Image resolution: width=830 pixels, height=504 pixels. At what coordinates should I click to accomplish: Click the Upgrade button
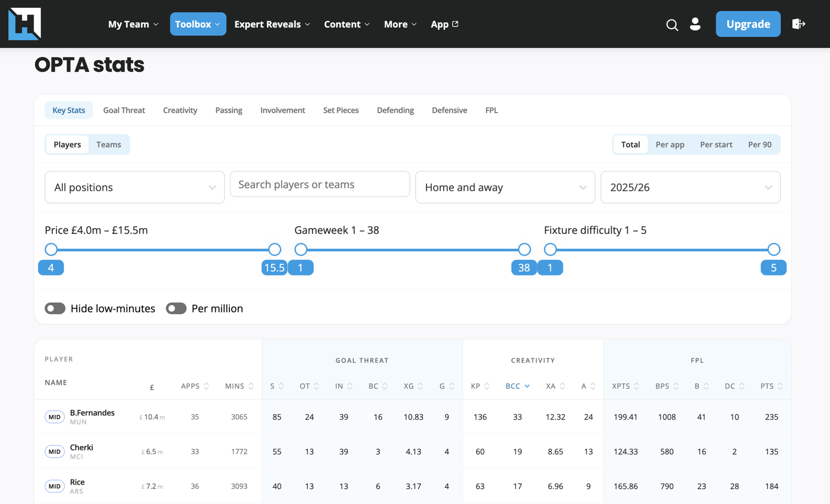[748, 24]
